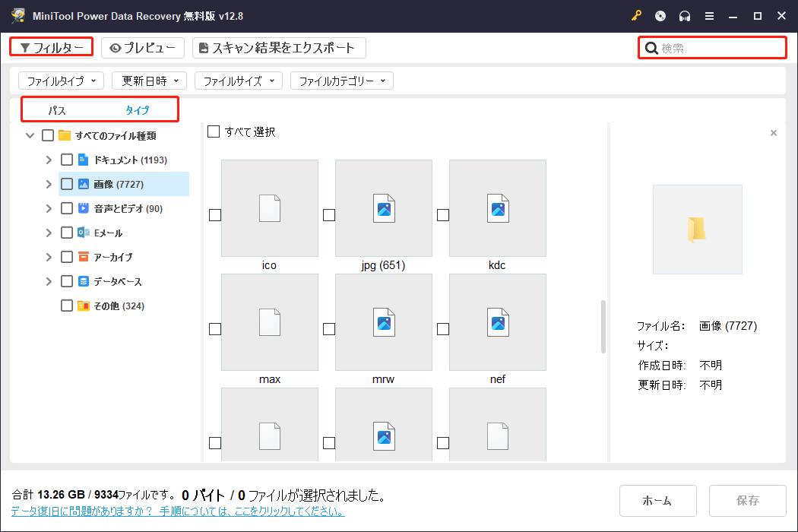Click the search magnifier icon
798x532 pixels.
click(x=652, y=47)
